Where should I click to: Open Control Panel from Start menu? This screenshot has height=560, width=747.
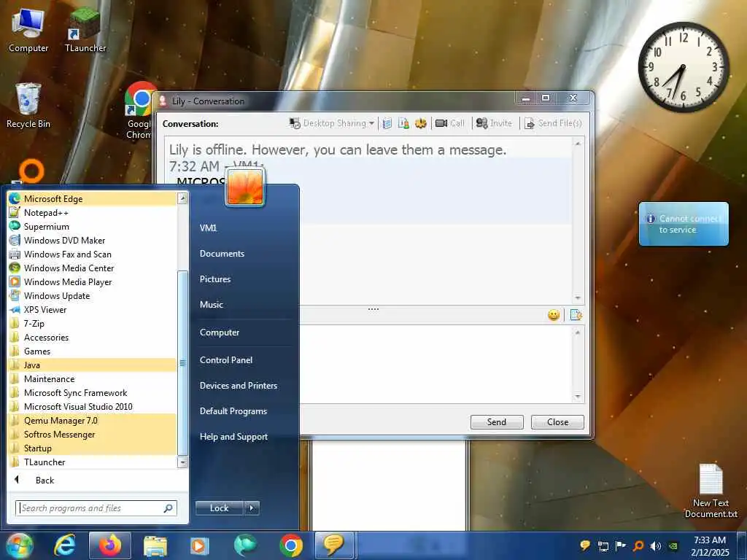[226, 360]
